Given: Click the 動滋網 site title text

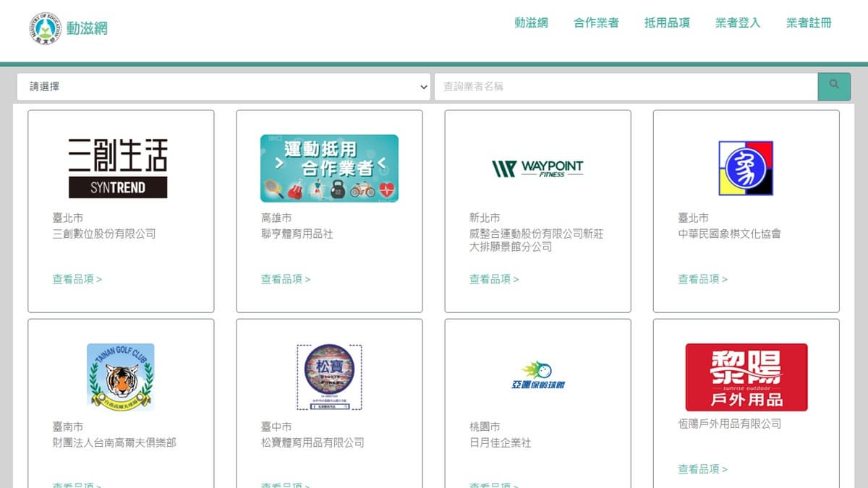Looking at the screenshot, I should [x=88, y=29].
